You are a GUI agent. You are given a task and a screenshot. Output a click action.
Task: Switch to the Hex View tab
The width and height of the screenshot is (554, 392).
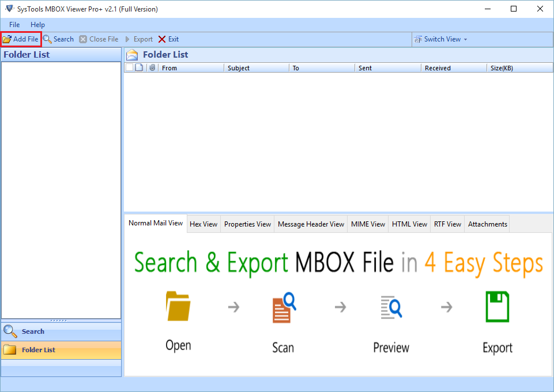[x=203, y=224]
